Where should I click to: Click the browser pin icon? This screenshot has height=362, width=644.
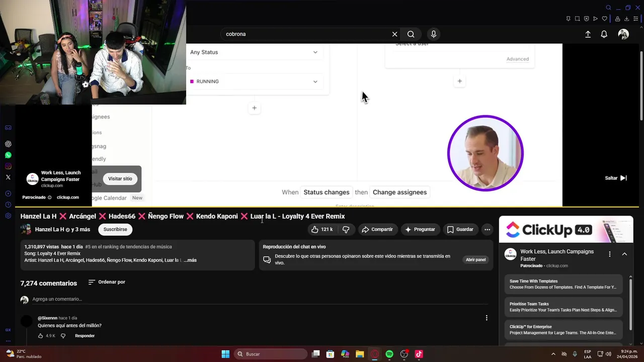click(568, 19)
